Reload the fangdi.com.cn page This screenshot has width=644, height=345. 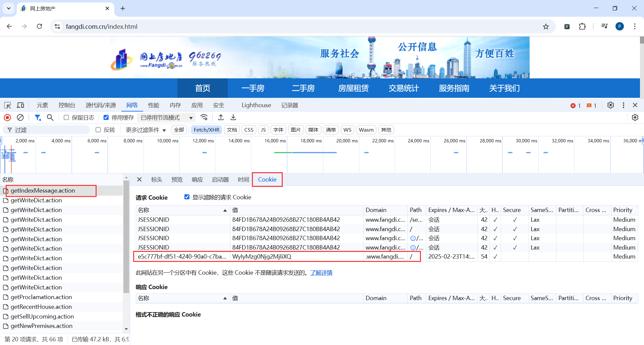click(39, 26)
